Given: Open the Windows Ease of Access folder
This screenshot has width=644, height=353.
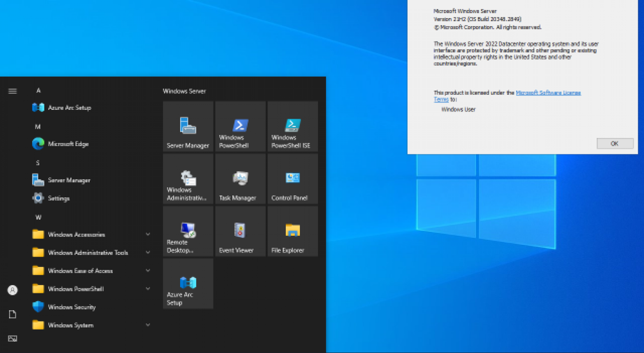Looking at the screenshot, I should point(91,271).
